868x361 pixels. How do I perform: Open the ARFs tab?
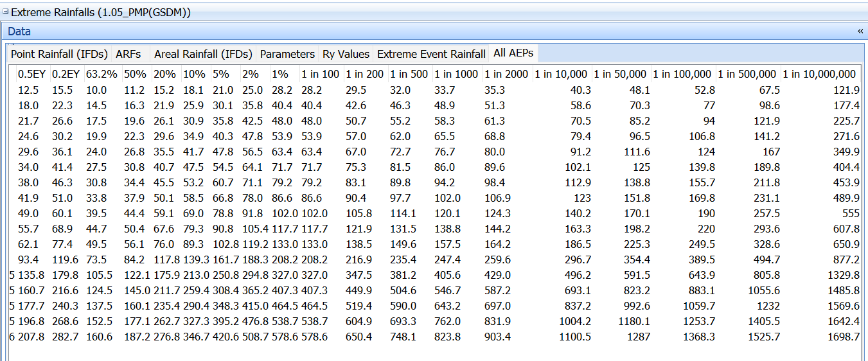(x=128, y=54)
